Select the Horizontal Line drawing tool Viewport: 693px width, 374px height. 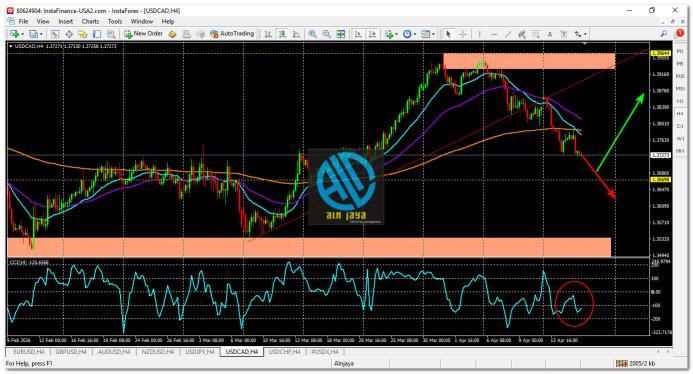(x=494, y=34)
